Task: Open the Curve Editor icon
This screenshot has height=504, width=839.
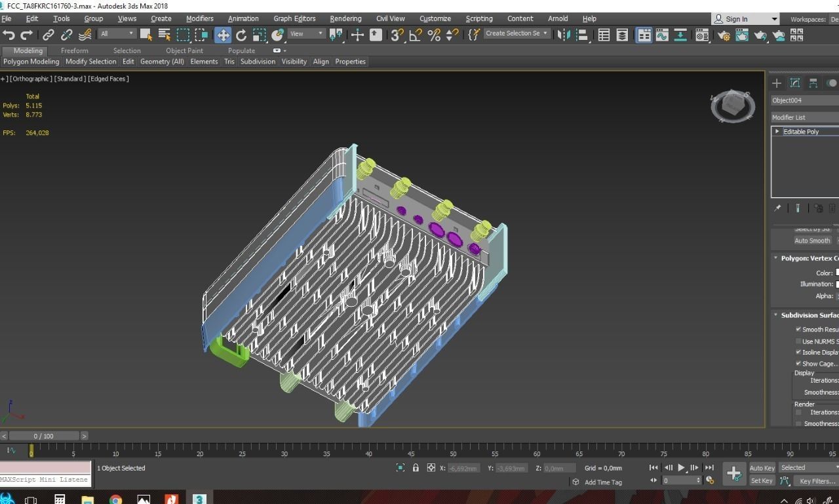Action: pyautogui.click(x=663, y=35)
